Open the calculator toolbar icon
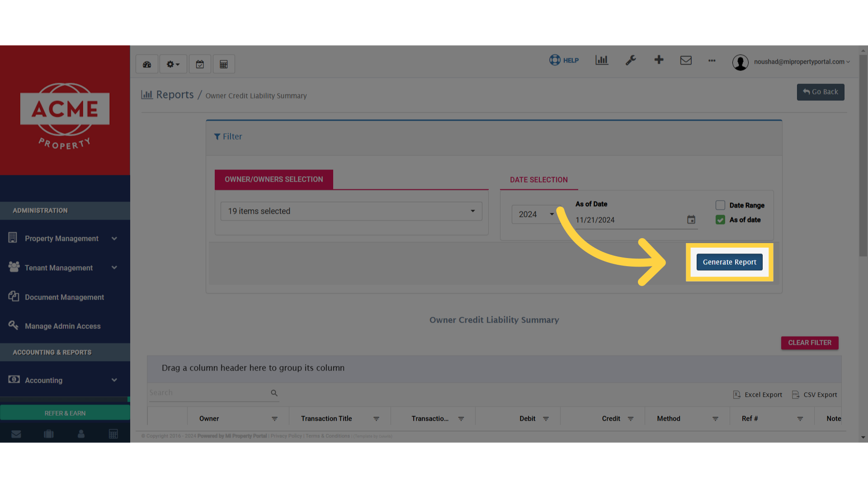Screen dimensions: 868x488 pyautogui.click(x=224, y=64)
